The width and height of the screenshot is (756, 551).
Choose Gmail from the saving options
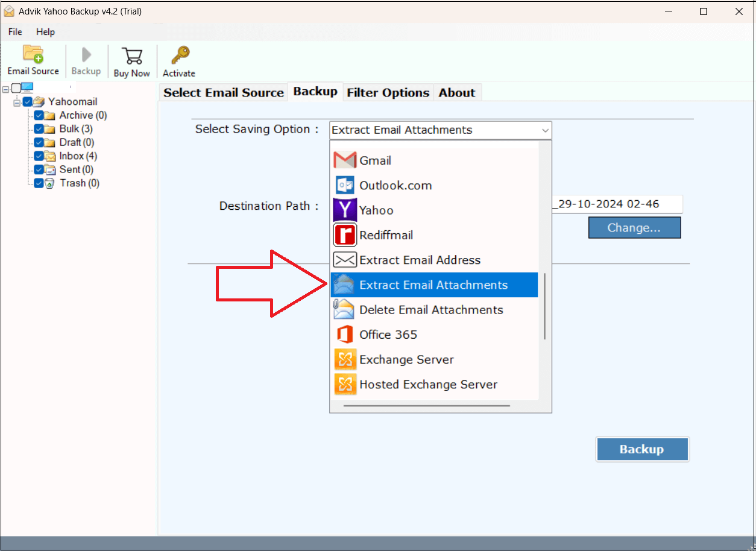(x=434, y=160)
